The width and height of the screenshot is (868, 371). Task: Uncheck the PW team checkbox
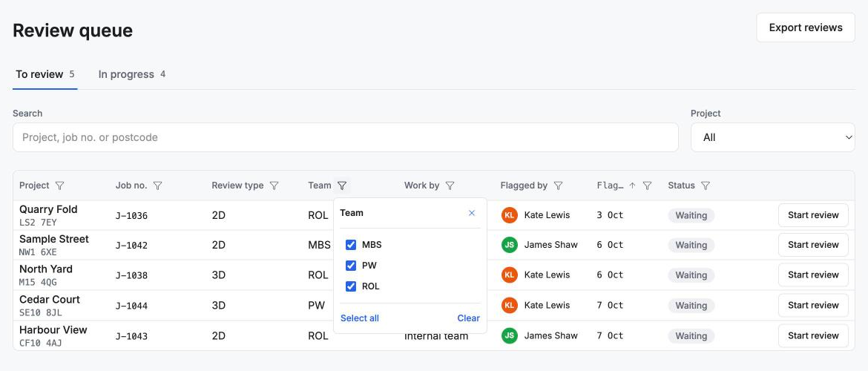tap(350, 266)
